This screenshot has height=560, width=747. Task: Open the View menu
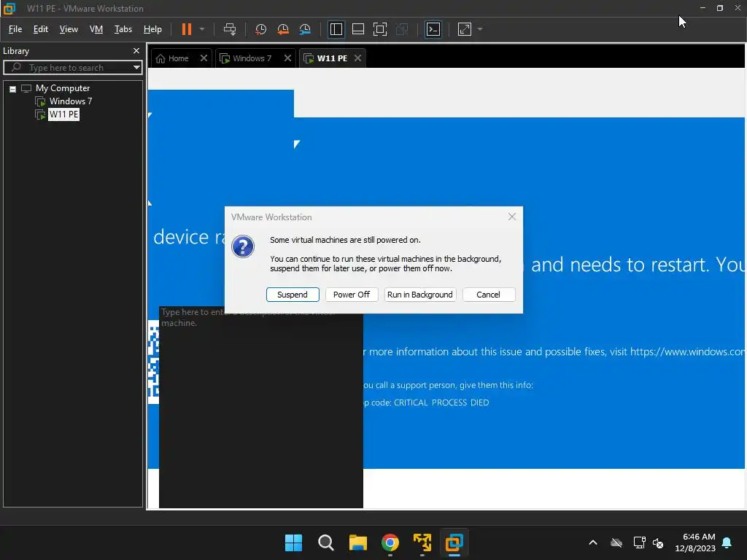[69, 29]
